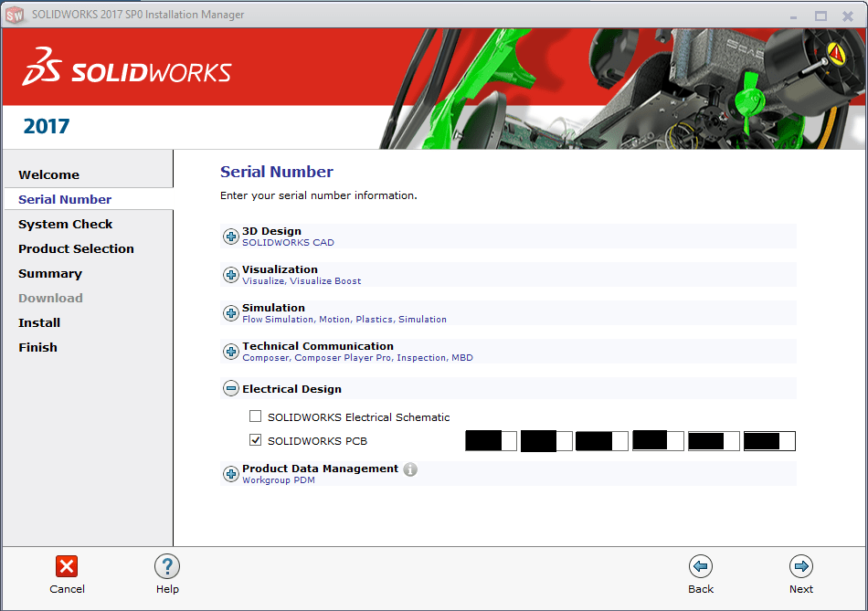Screen dimensions: 868x611
Task: Select Product Selection in sidebar
Action: 76,248
